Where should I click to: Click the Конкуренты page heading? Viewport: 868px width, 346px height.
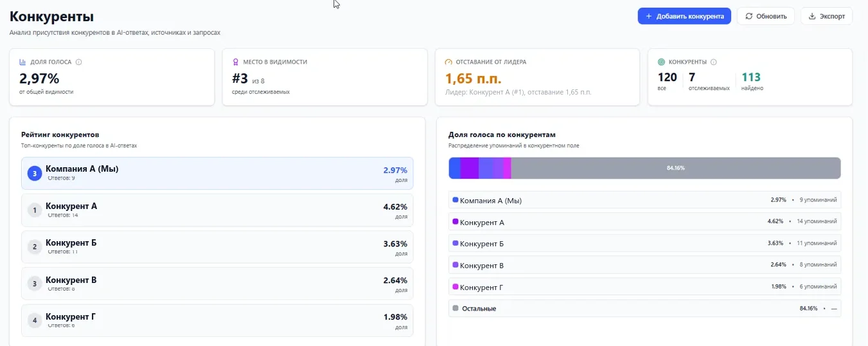point(51,17)
